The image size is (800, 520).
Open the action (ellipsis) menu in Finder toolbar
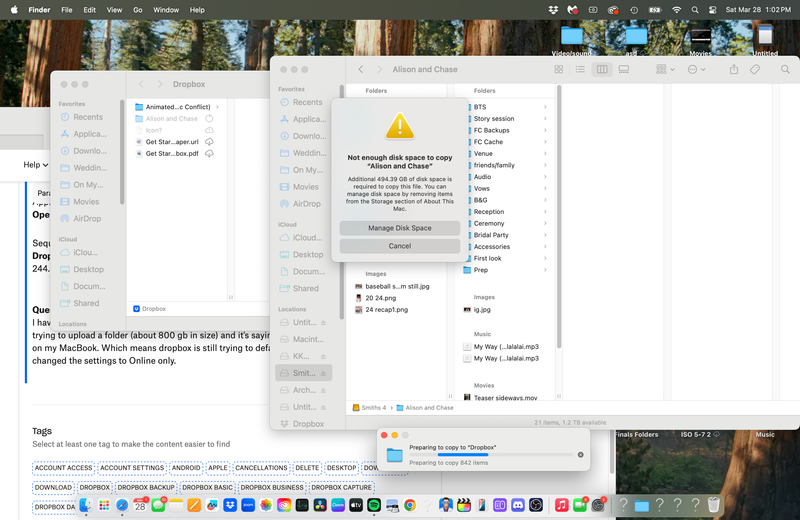coord(696,69)
